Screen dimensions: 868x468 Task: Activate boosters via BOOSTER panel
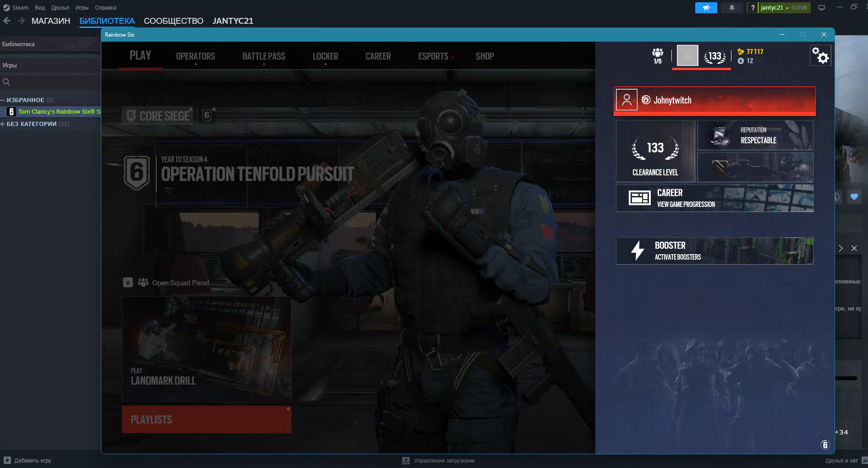(x=714, y=251)
